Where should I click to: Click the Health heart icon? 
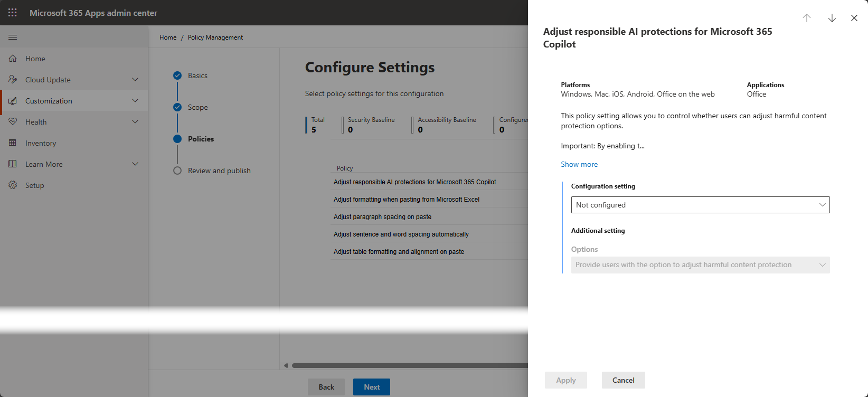coord(13,122)
